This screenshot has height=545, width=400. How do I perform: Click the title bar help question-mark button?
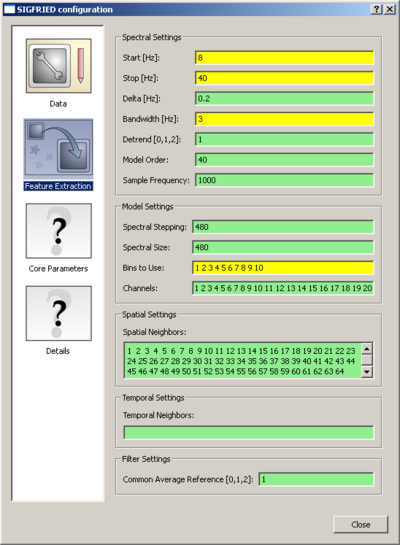point(377,9)
